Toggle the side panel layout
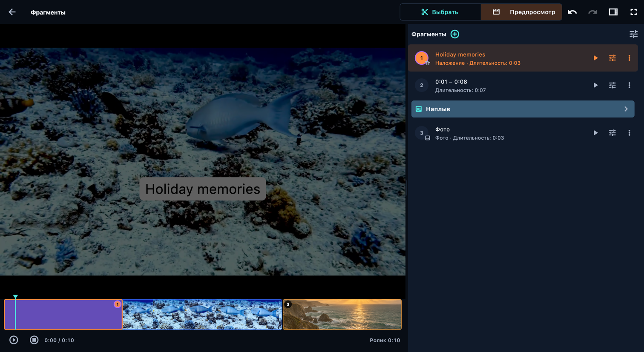Viewport: 644px width, 352px height. [613, 12]
